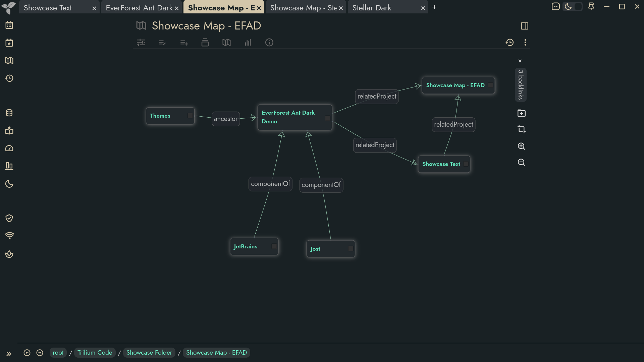Open the note map ribbon icon
Image resolution: width=644 pixels, height=362 pixels.
(x=226, y=43)
